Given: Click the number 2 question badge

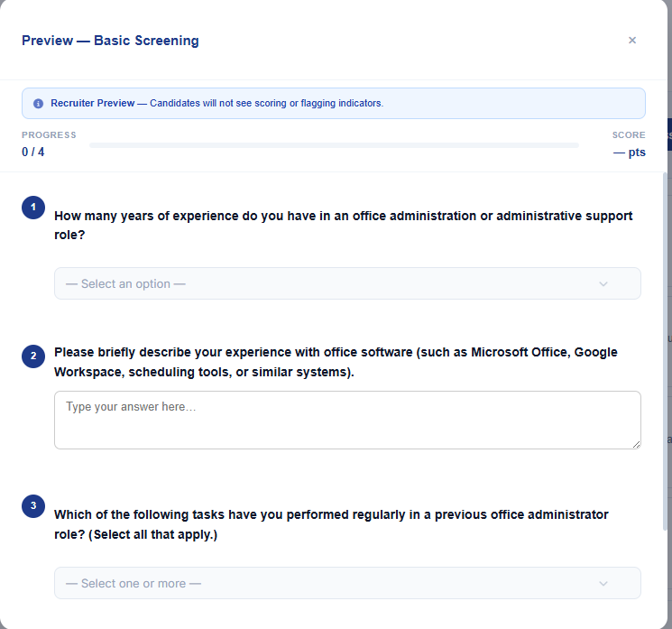Looking at the screenshot, I should pos(33,356).
